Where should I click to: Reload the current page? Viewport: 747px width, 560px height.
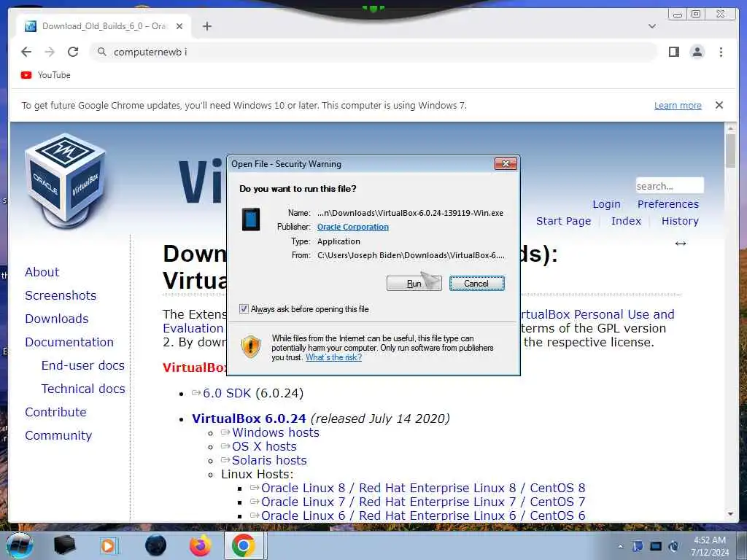(x=73, y=52)
